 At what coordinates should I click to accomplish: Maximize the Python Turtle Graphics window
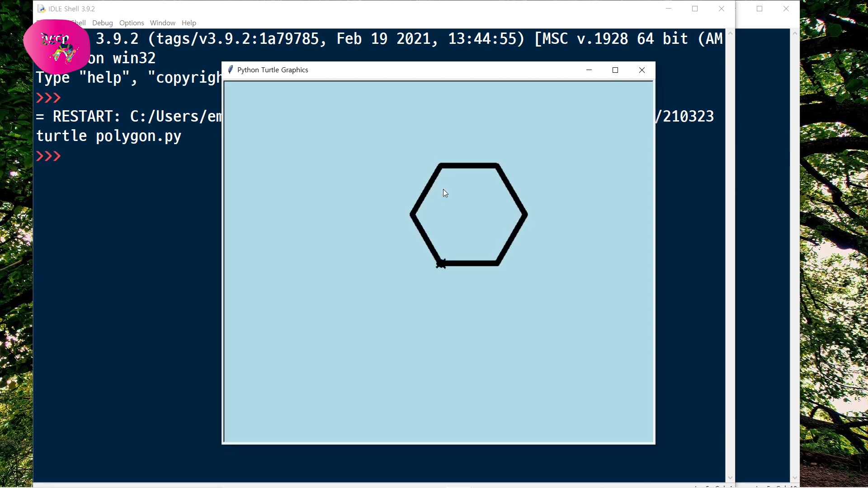pos(615,70)
